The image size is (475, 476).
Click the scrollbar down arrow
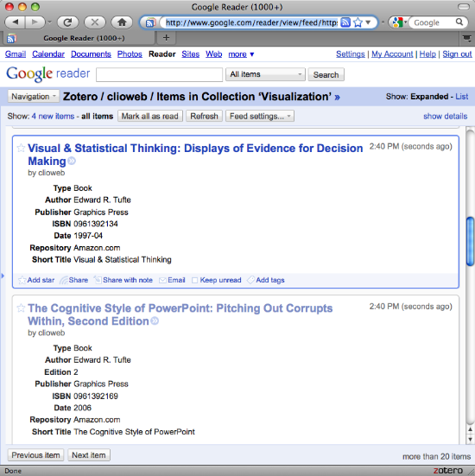tap(470, 439)
